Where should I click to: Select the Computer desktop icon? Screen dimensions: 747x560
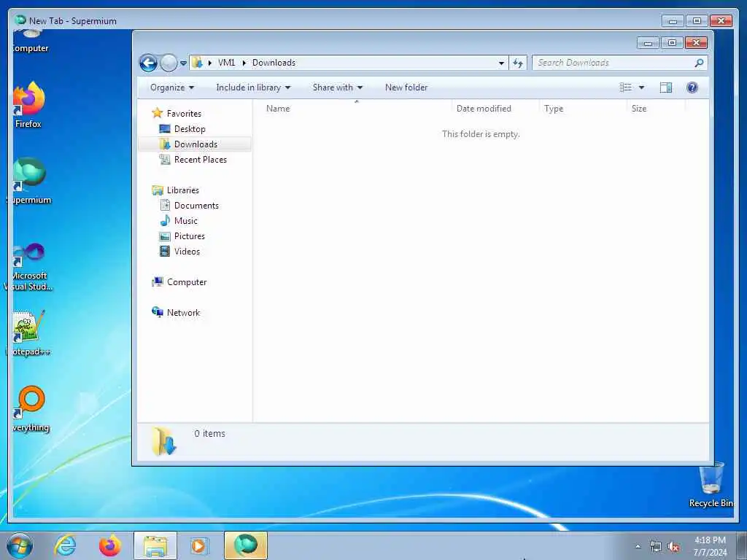[x=31, y=41]
